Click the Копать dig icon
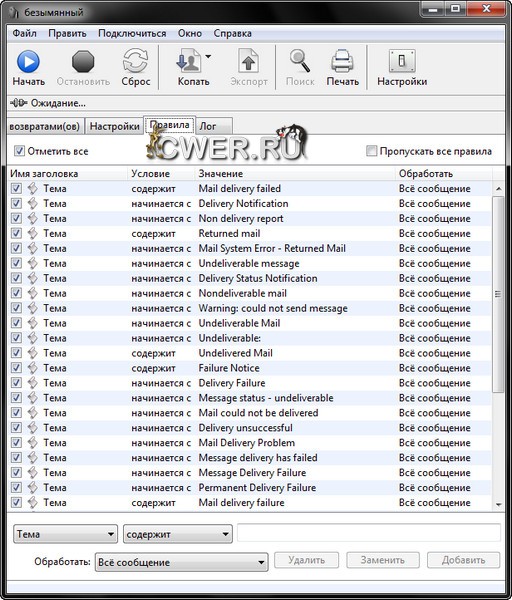Screen dimensions: 512x600 tap(189, 61)
